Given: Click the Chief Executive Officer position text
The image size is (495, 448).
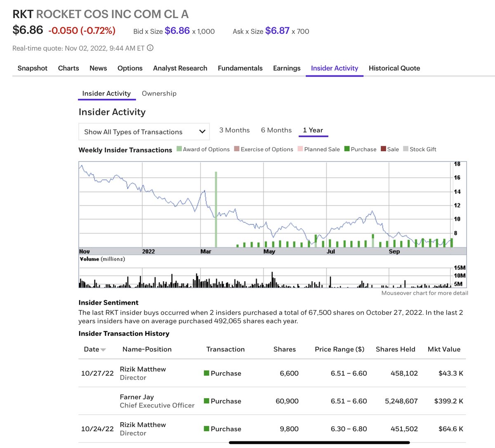Looking at the screenshot, I should click(157, 406).
